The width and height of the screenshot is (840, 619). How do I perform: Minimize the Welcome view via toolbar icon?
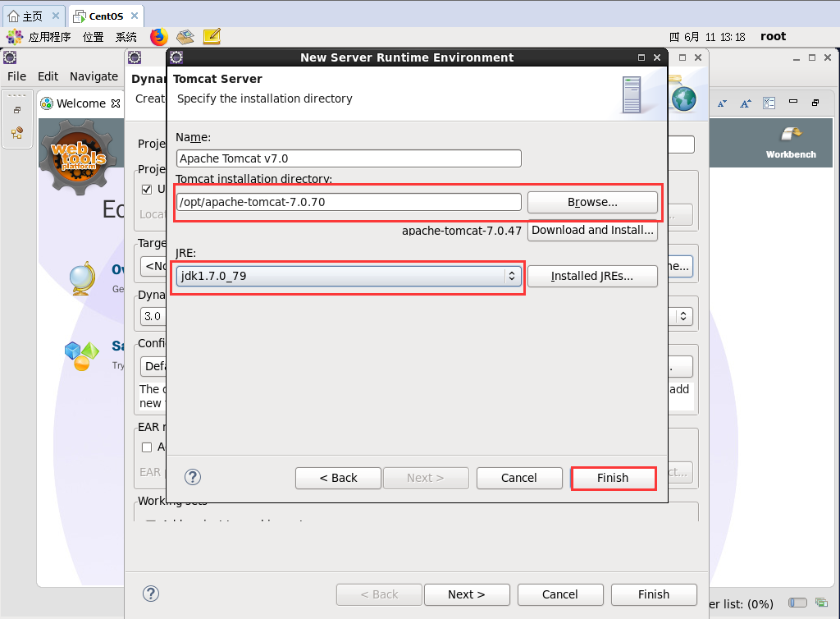pyautogui.click(x=793, y=101)
